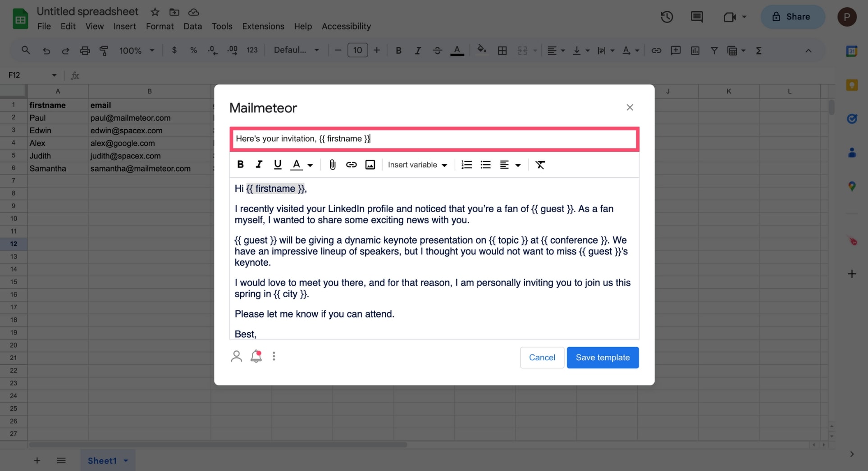868x471 pixels.
Task: Add a new sheet plus icon
Action: point(37,461)
